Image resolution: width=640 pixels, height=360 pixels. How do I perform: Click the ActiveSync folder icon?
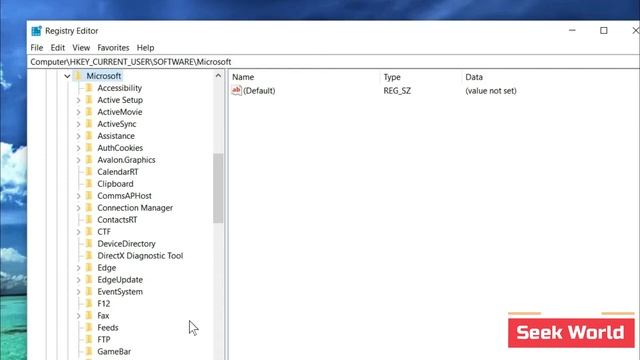(x=89, y=124)
